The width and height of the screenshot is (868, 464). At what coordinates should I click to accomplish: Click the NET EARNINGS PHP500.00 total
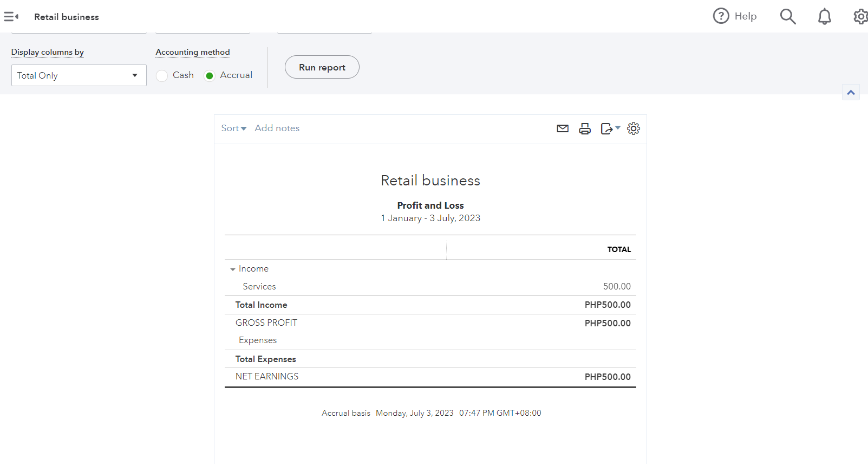[x=608, y=377]
